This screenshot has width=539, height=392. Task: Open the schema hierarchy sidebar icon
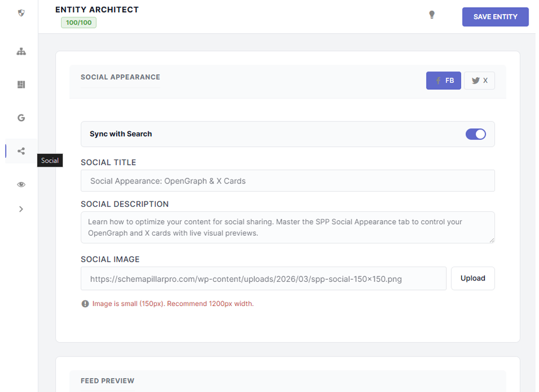(x=21, y=51)
